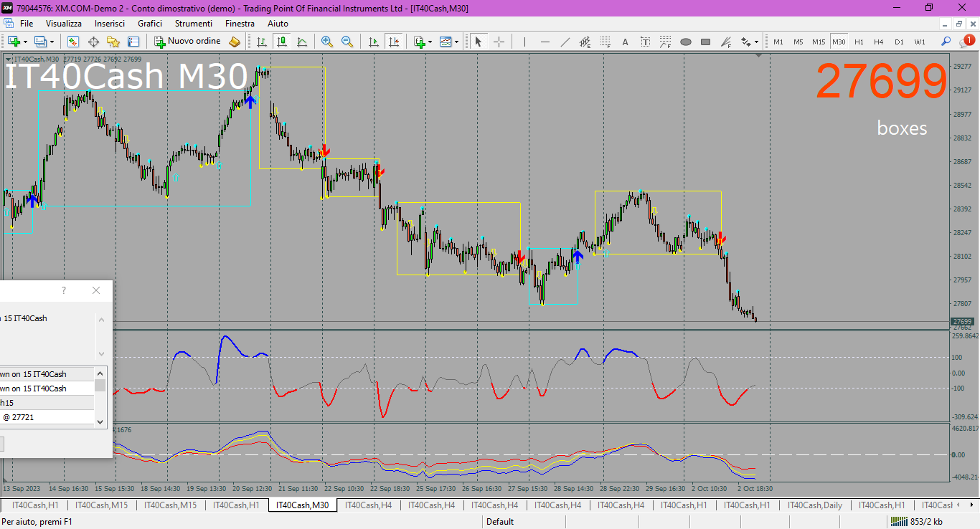Select the text 'A' drawing tool

click(626, 42)
